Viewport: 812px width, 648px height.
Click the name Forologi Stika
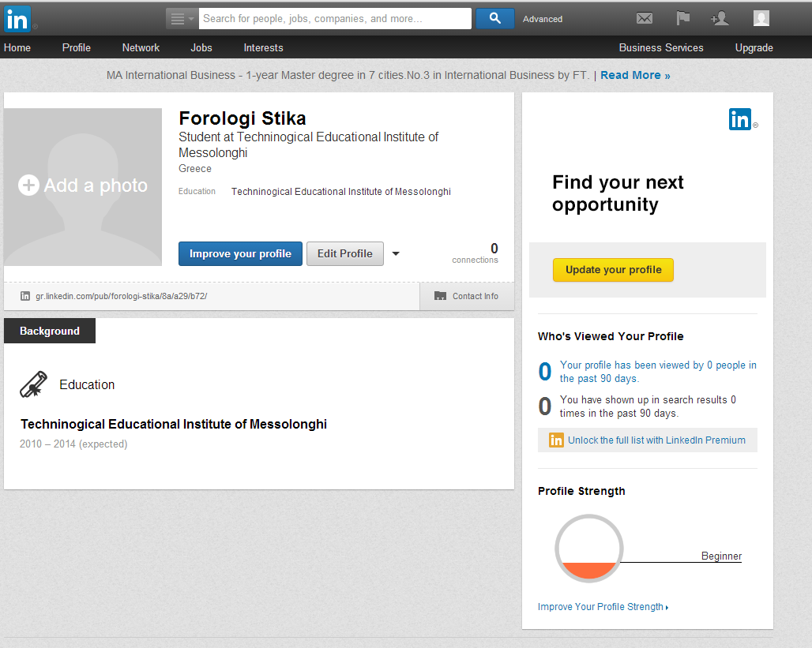pos(242,118)
